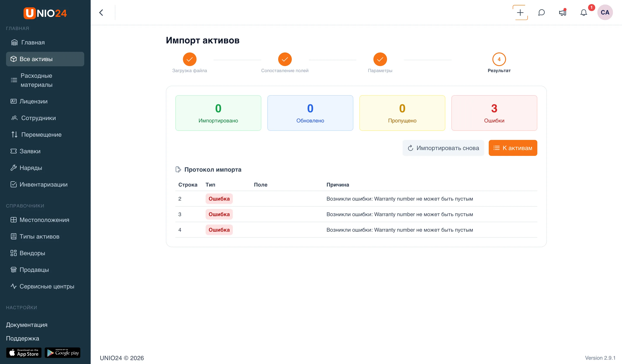
Task: Click the Ошибки count card
Action: pos(494,113)
